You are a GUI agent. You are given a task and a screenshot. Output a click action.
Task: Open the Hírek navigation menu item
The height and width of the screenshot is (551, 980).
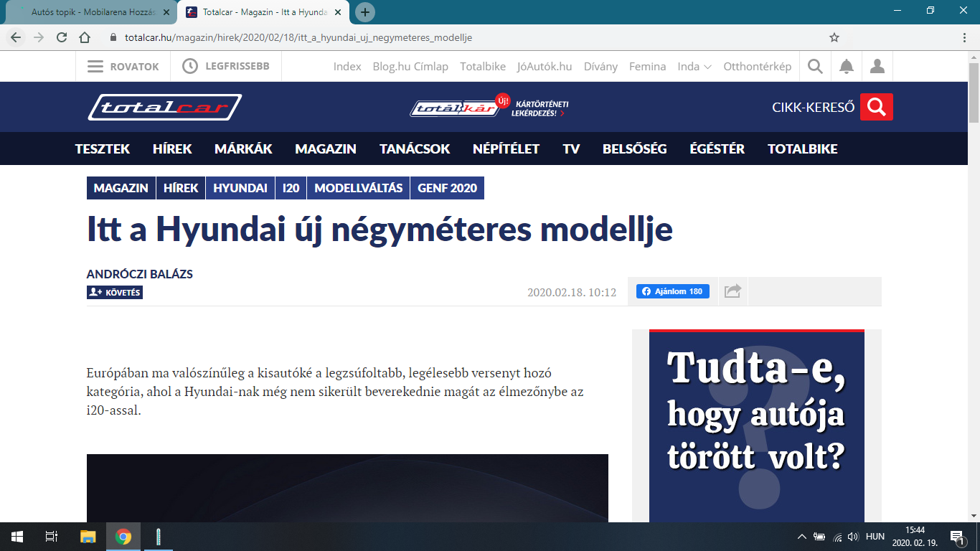(x=172, y=149)
